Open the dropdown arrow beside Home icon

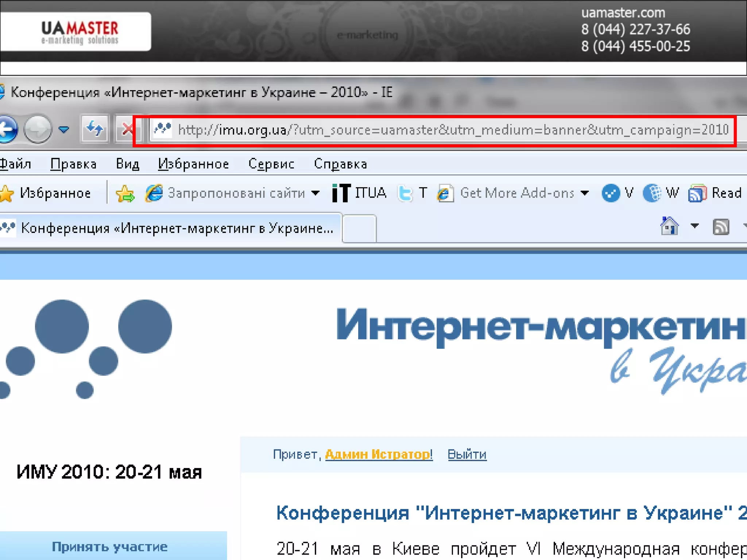pos(695,226)
